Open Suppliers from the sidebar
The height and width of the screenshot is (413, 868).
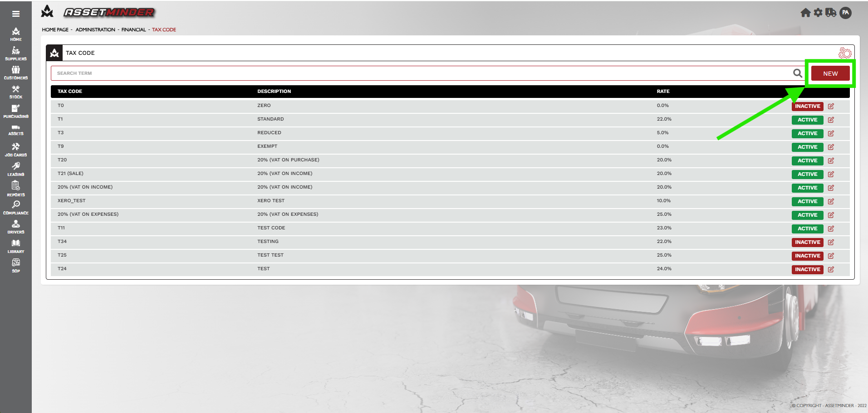click(16, 53)
